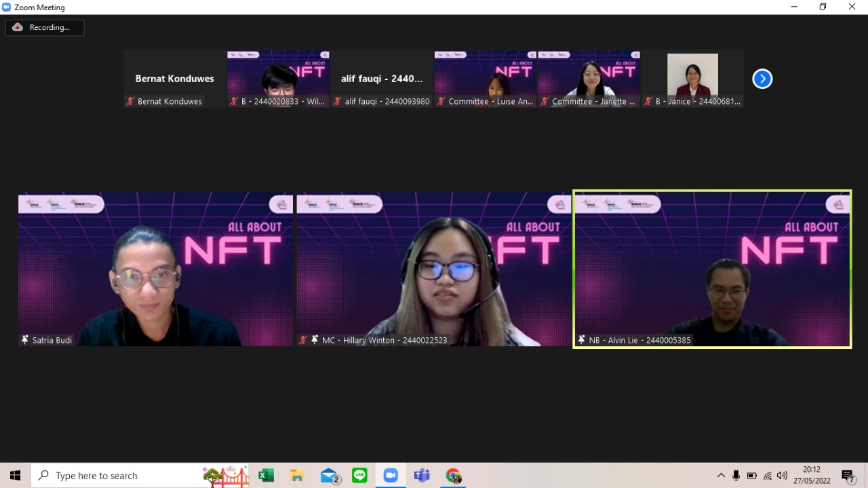Open the Windows Start menu
Image resolution: width=868 pixels, height=488 pixels.
coord(15,476)
